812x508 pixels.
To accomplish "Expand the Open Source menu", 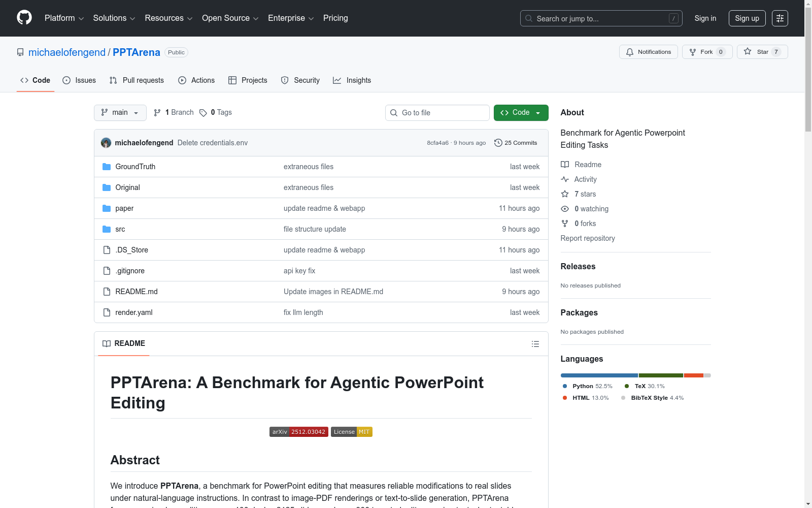I will [x=230, y=18].
